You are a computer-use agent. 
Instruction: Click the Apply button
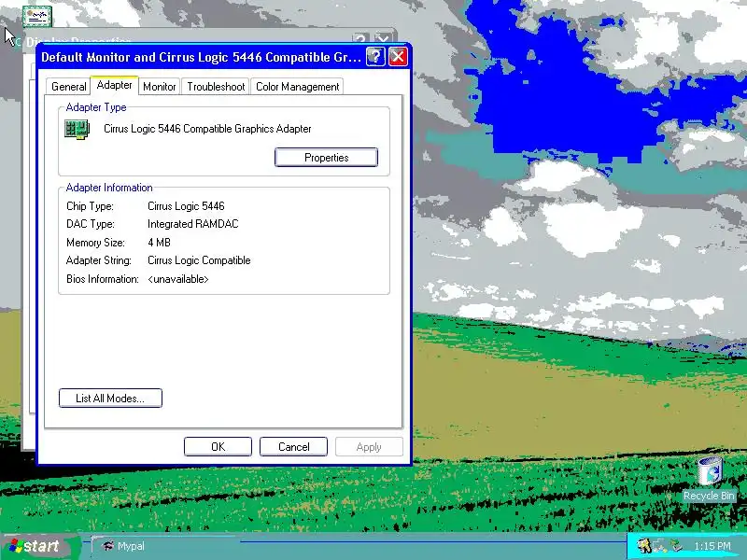click(x=369, y=447)
